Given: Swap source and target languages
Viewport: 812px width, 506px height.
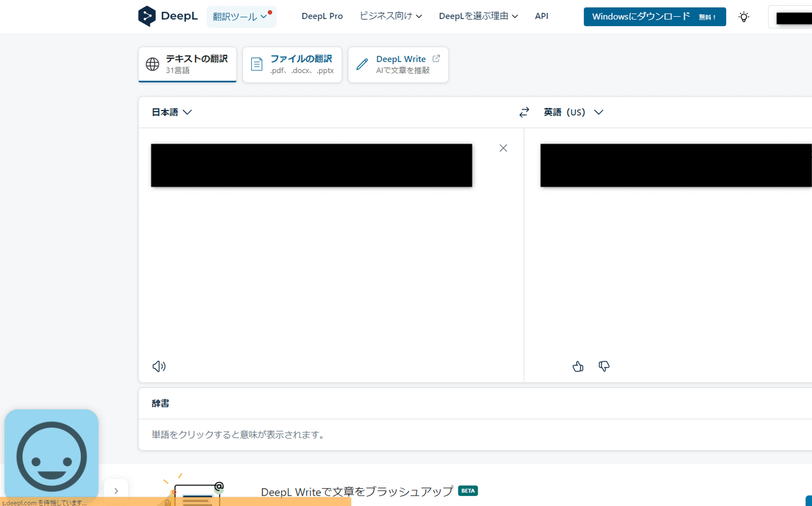Looking at the screenshot, I should pos(524,112).
